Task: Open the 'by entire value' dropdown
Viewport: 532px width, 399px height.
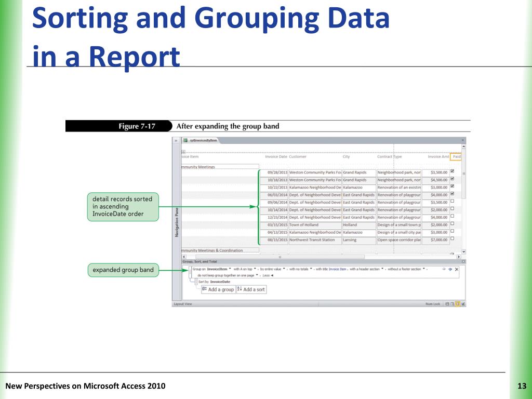Action: point(284,269)
